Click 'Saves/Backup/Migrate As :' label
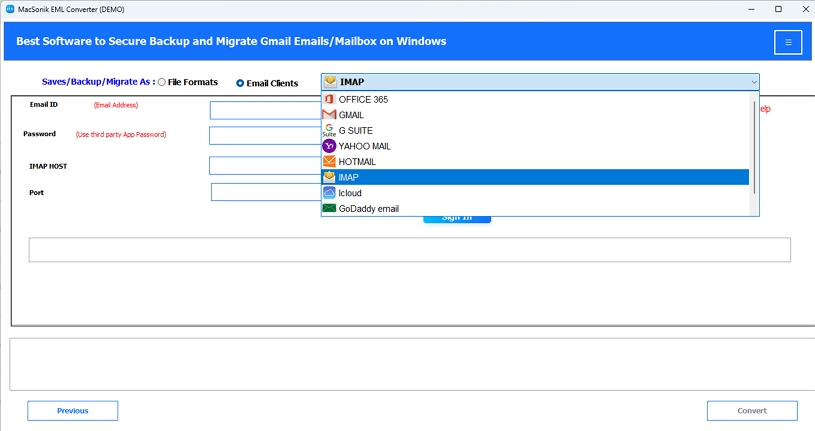 click(x=98, y=82)
